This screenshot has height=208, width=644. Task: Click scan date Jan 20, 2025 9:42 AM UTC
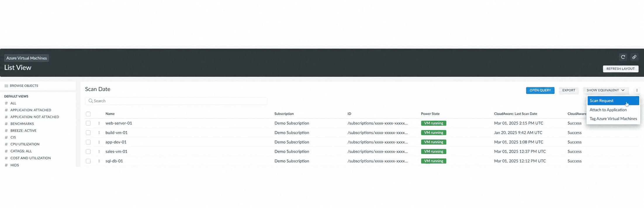[518, 132]
